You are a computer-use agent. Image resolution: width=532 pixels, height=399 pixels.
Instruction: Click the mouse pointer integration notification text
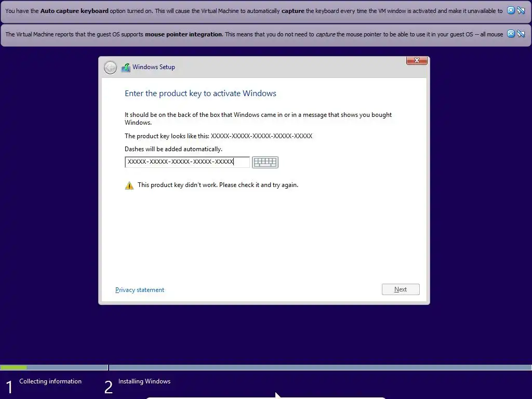pyautogui.click(x=254, y=34)
